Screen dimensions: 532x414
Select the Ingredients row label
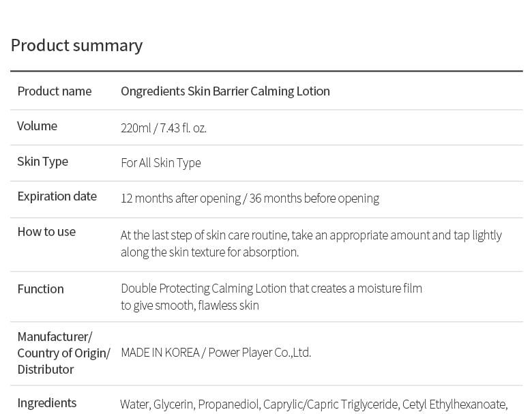(x=46, y=403)
